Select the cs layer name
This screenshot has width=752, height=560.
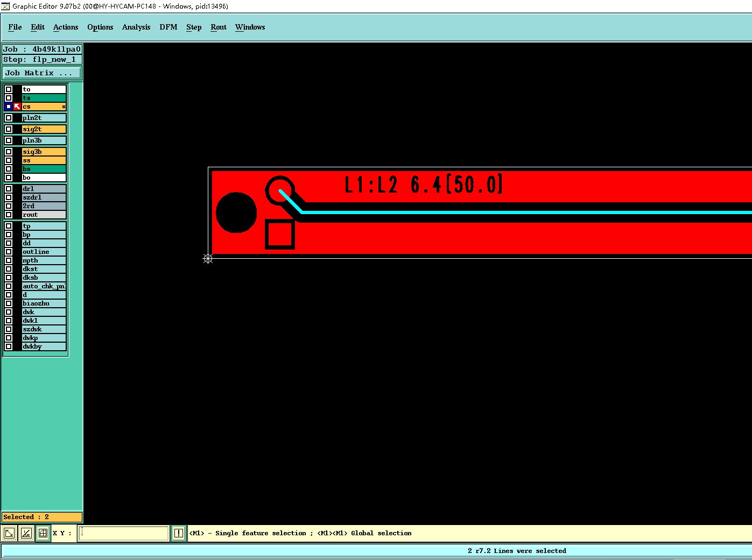44,107
